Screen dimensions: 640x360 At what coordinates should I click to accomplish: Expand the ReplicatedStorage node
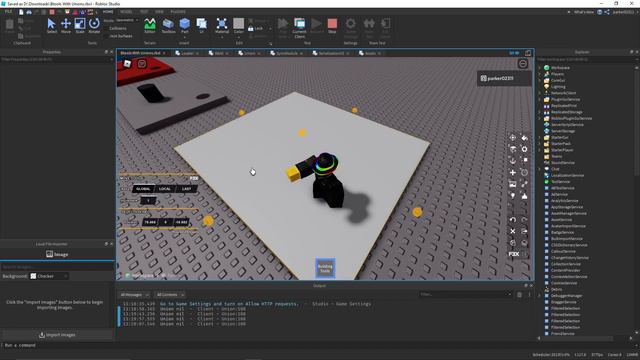point(540,112)
